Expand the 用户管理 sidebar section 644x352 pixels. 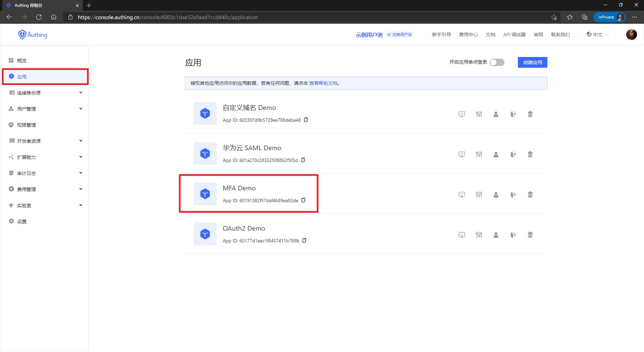(x=45, y=109)
